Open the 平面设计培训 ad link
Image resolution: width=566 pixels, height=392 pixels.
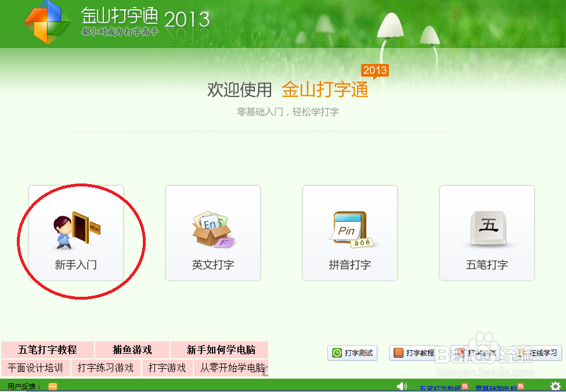pos(35,368)
